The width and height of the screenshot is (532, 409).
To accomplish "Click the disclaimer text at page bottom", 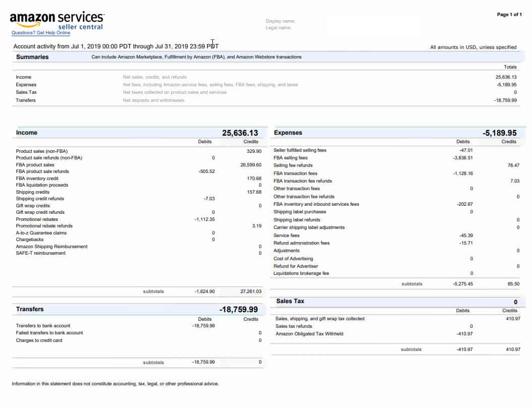I will pos(115,384).
